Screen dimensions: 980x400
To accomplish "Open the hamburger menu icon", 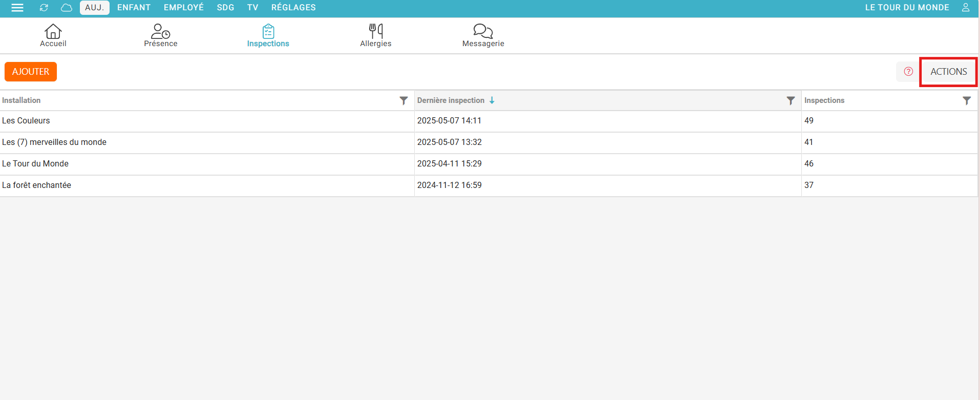I will coord(17,8).
